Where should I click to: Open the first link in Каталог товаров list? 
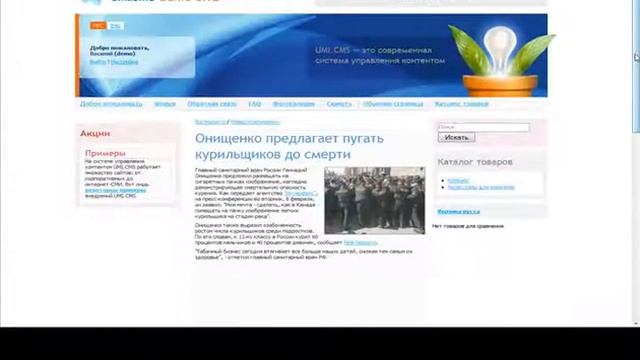point(458,180)
